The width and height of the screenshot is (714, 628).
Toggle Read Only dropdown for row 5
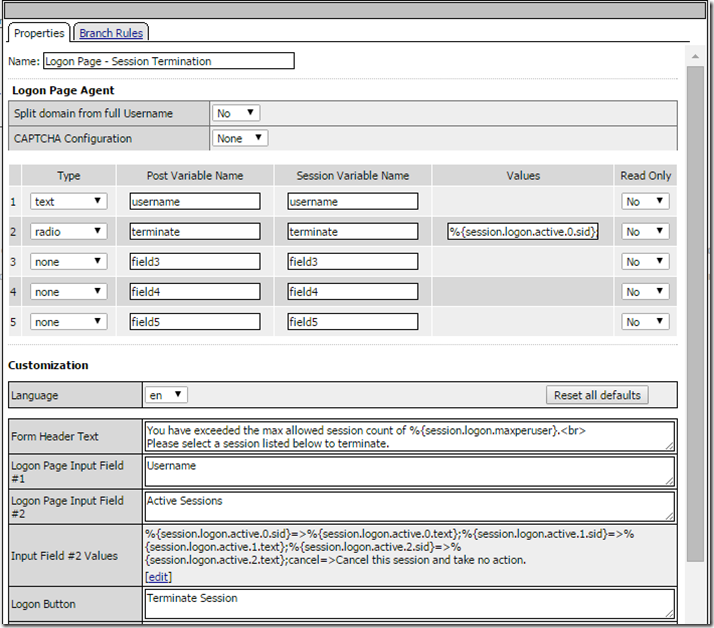coord(644,322)
